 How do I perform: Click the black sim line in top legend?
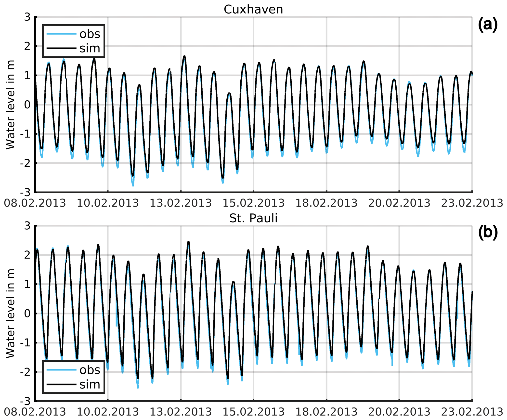click(x=61, y=48)
